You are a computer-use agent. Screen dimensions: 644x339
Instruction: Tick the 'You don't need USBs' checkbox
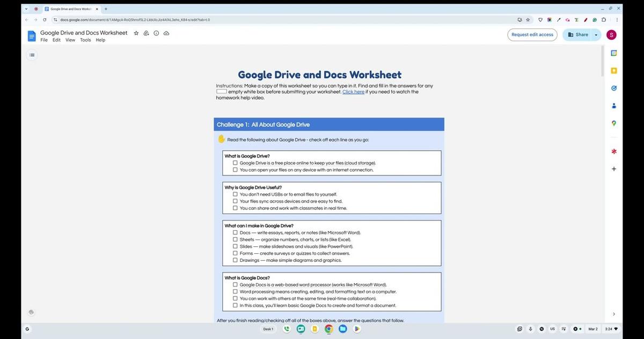[235, 194]
